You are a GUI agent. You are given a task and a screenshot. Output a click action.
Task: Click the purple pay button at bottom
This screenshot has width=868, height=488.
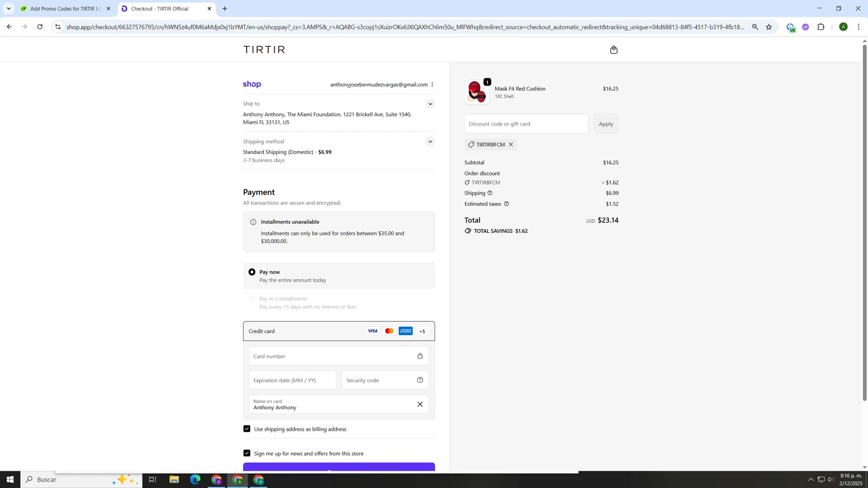(x=339, y=467)
